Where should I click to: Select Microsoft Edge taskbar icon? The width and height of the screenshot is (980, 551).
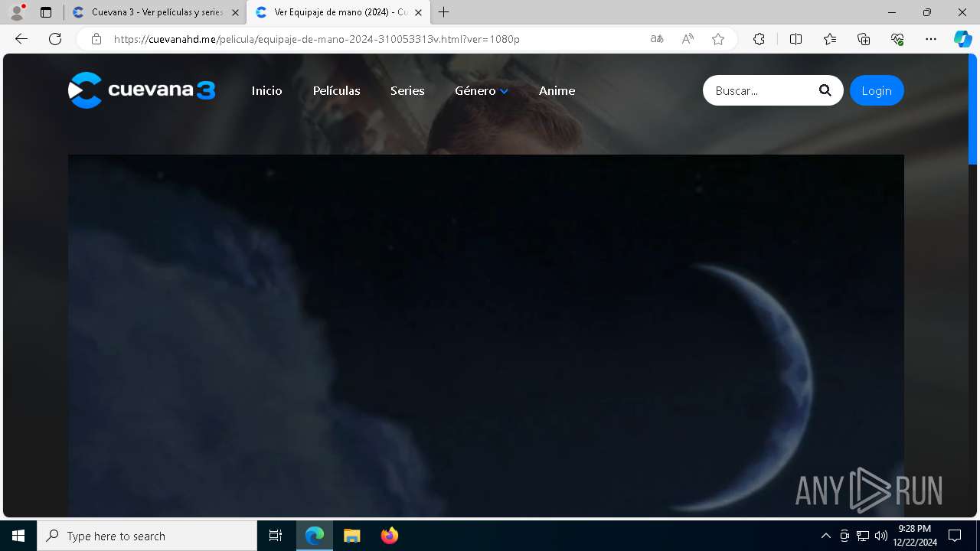[x=315, y=536]
